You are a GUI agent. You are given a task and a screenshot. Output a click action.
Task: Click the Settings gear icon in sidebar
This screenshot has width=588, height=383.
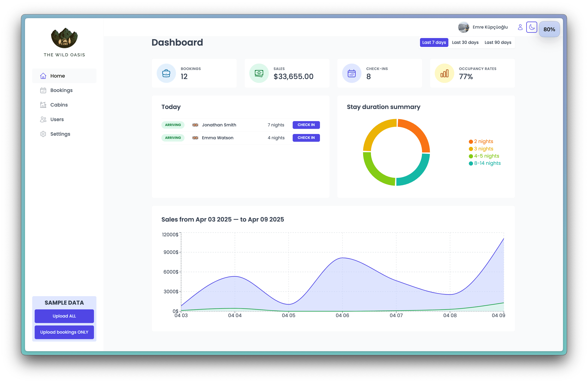43,134
